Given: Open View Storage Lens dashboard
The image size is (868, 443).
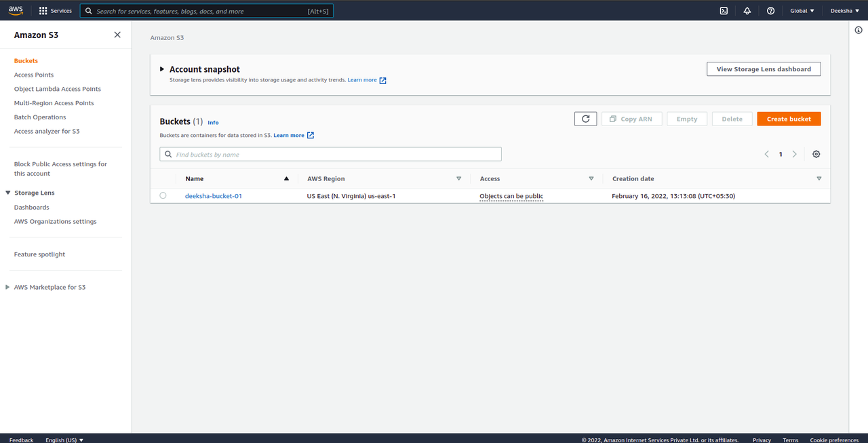Looking at the screenshot, I should pos(764,69).
